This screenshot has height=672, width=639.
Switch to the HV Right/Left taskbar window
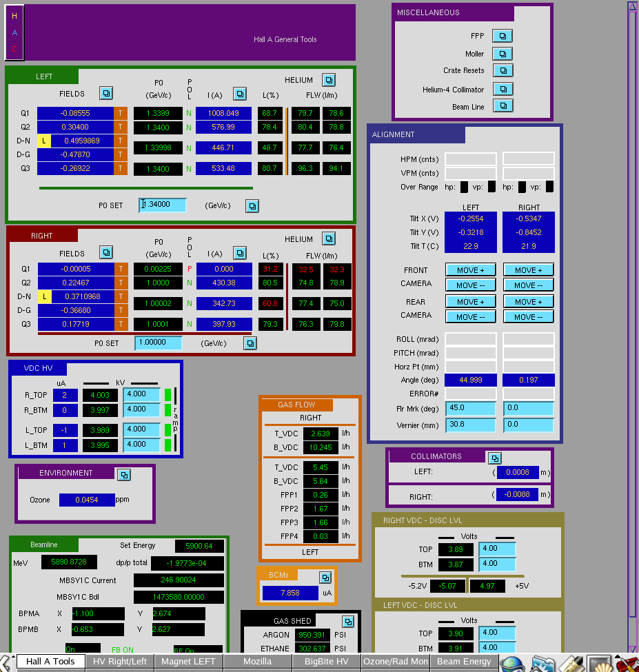click(x=119, y=662)
